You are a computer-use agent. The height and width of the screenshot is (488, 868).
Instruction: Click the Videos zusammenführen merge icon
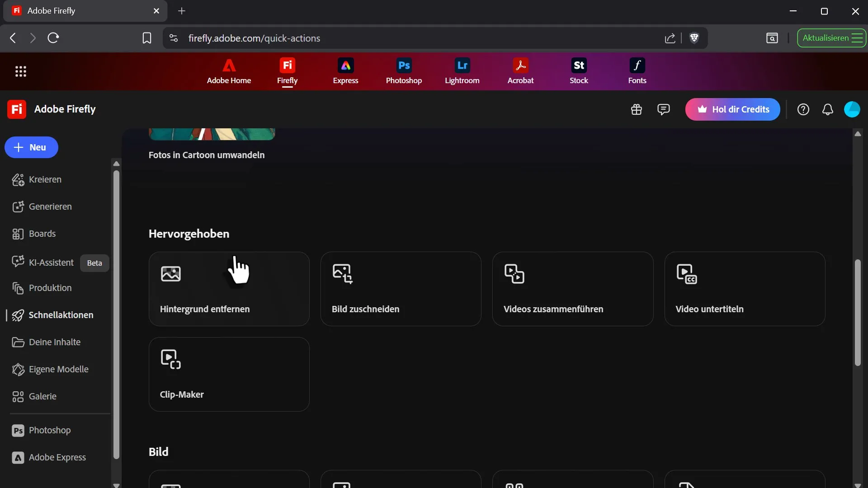point(514,274)
